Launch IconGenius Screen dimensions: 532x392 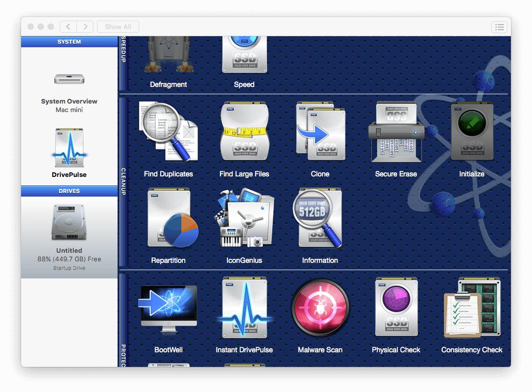[244, 217]
